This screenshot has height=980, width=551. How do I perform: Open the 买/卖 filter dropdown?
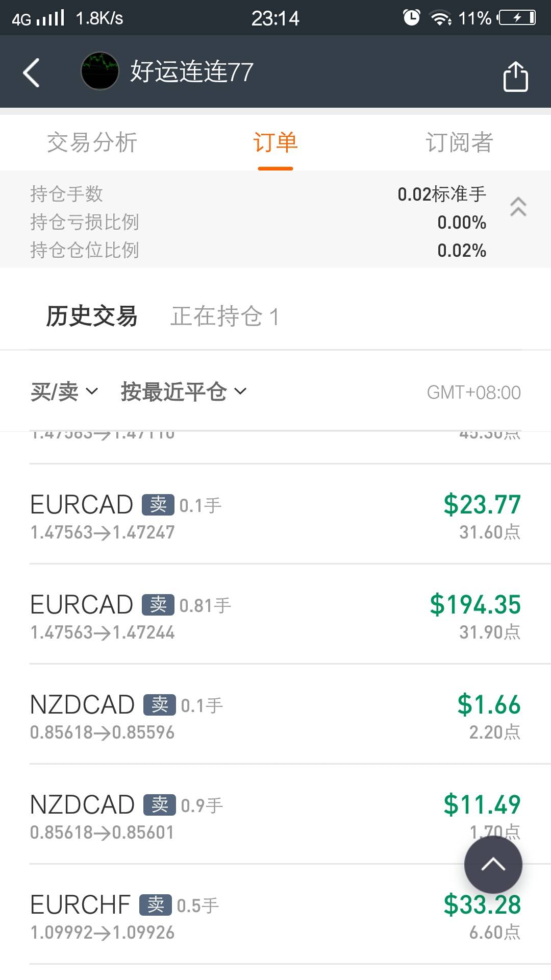point(64,391)
